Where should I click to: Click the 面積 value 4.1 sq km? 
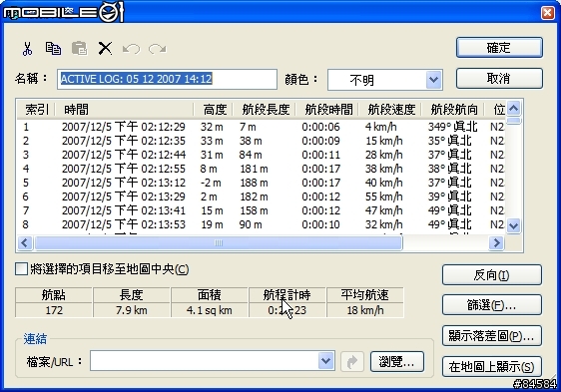pos(209,310)
